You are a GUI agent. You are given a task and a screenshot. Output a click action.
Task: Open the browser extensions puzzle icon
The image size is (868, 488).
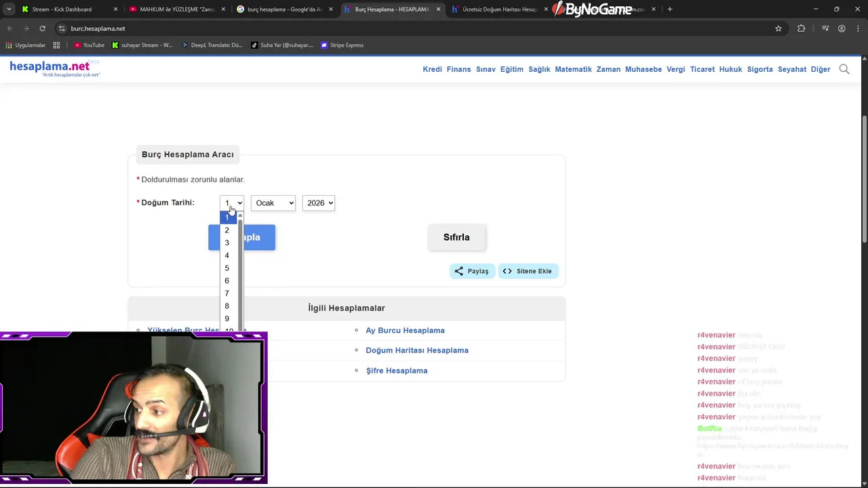click(801, 28)
